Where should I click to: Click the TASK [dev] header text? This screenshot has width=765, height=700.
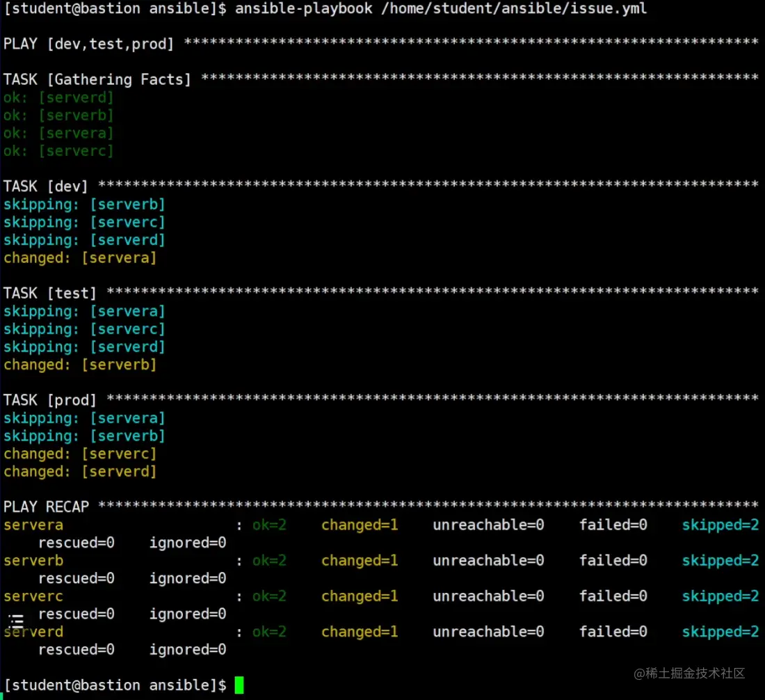[x=46, y=186]
